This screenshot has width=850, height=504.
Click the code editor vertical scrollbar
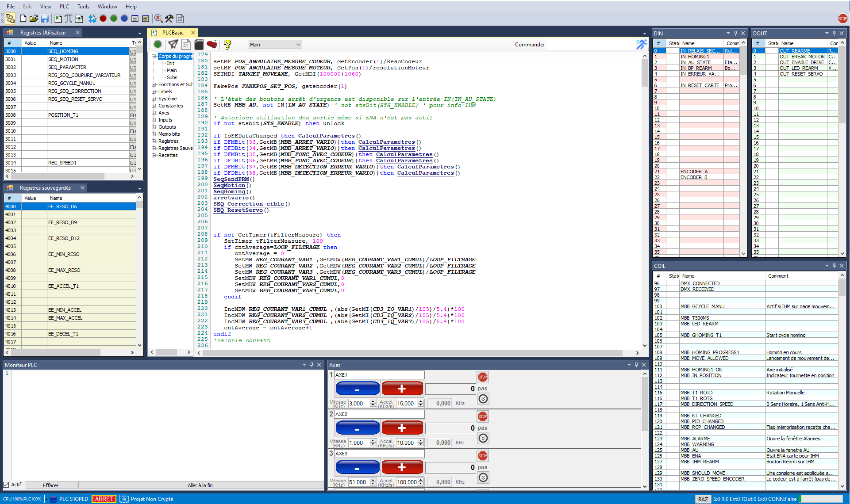[645, 200]
